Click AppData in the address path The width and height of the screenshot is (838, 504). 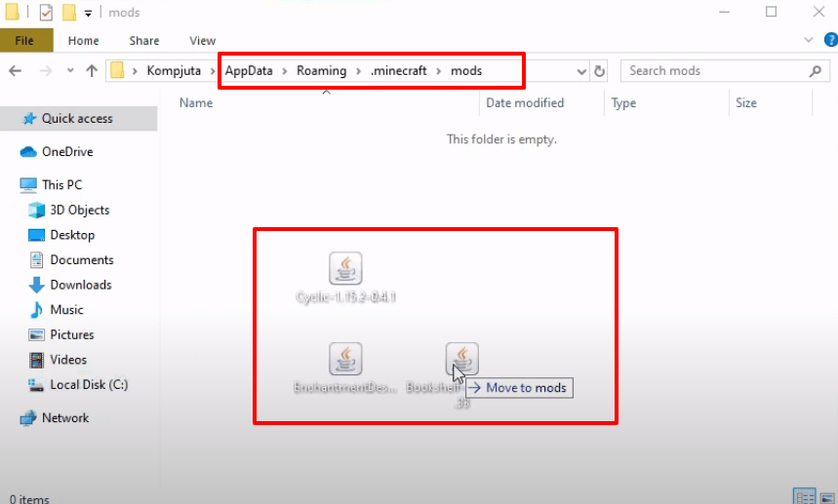(249, 70)
